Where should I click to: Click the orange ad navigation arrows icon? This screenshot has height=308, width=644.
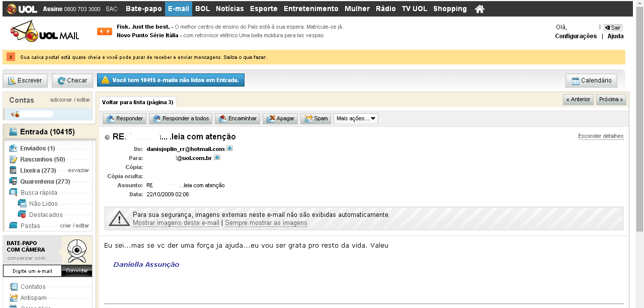pos(105,32)
